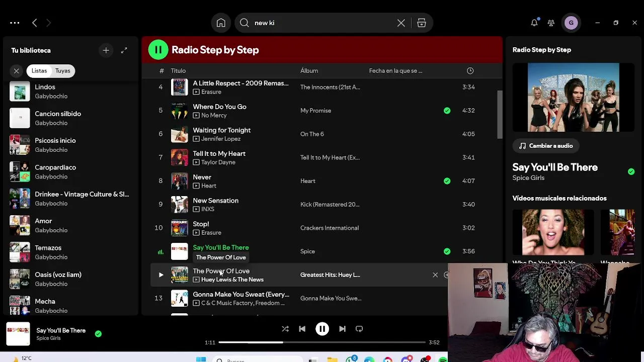
Task: Pause the Radio Step by Step playlist
Action: 158,50
